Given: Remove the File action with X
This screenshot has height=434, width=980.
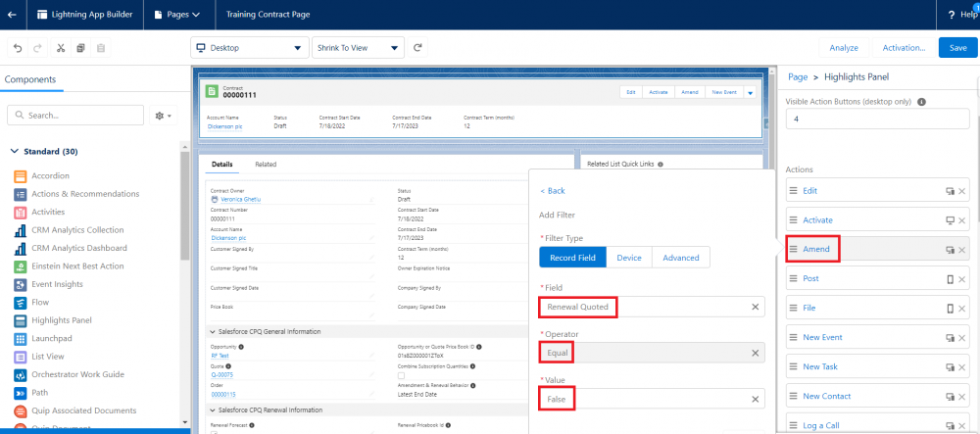Looking at the screenshot, I should [962, 309].
